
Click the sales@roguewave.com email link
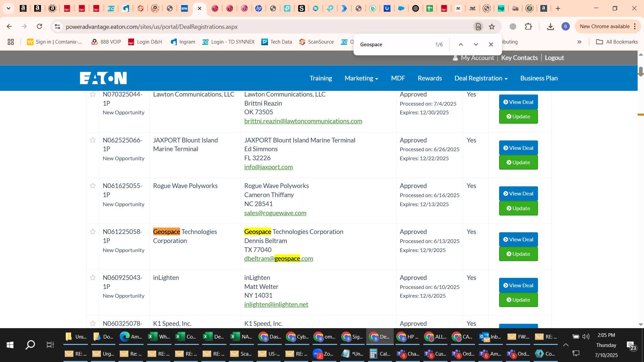pos(275,213)
